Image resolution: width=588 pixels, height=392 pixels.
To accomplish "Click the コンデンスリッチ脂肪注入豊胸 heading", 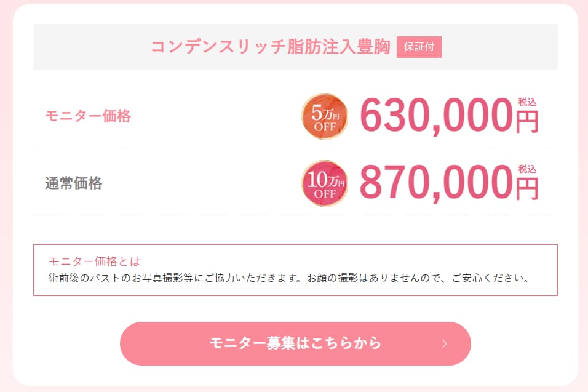I will point(271,47).
